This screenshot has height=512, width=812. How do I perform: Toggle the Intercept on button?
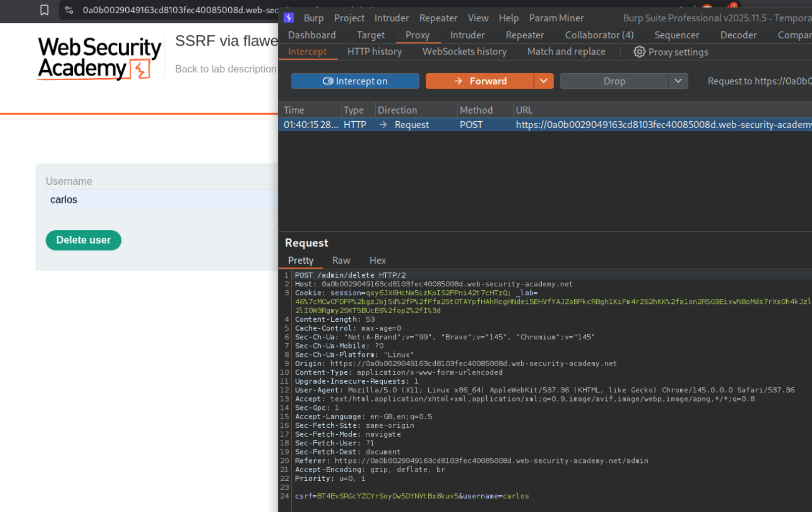click(355, 81)
